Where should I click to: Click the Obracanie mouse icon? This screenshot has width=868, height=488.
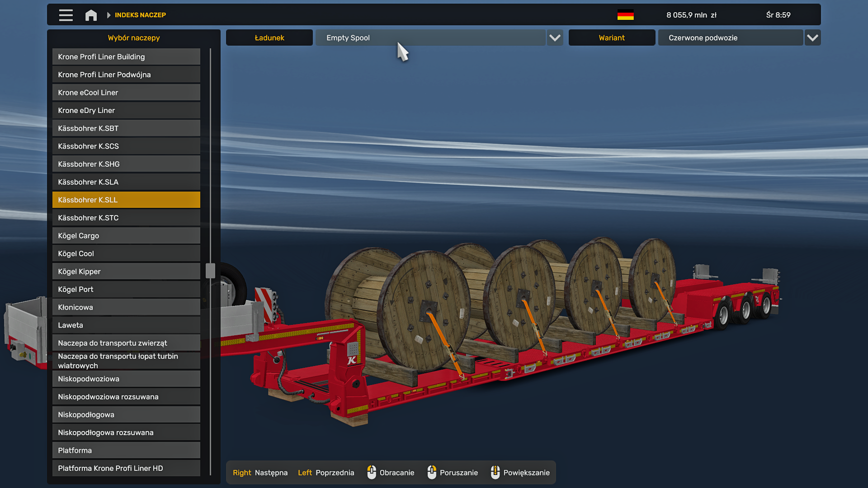point(372,472)
